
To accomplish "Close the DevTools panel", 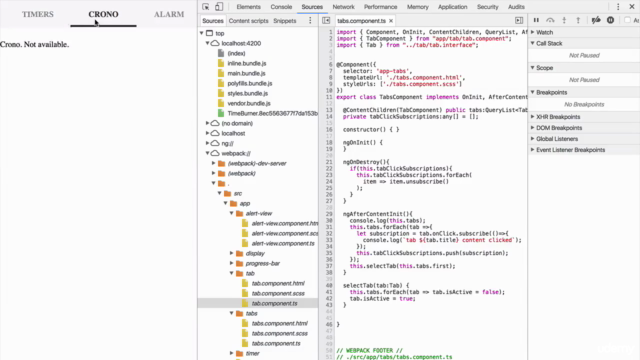I will 632,7.
